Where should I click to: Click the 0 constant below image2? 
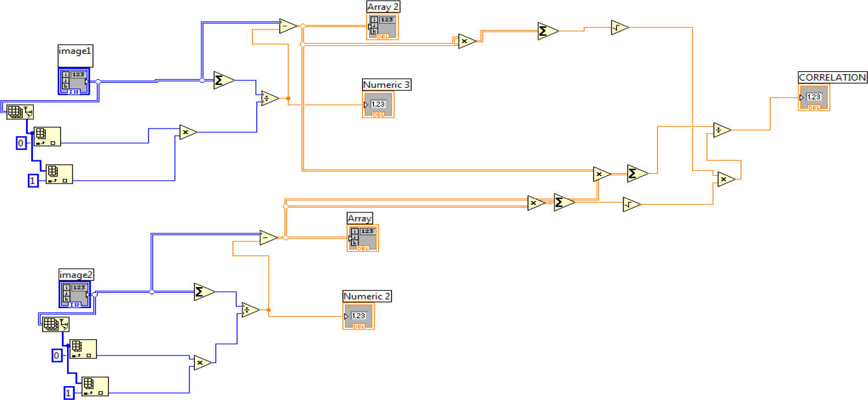[57, 355]
